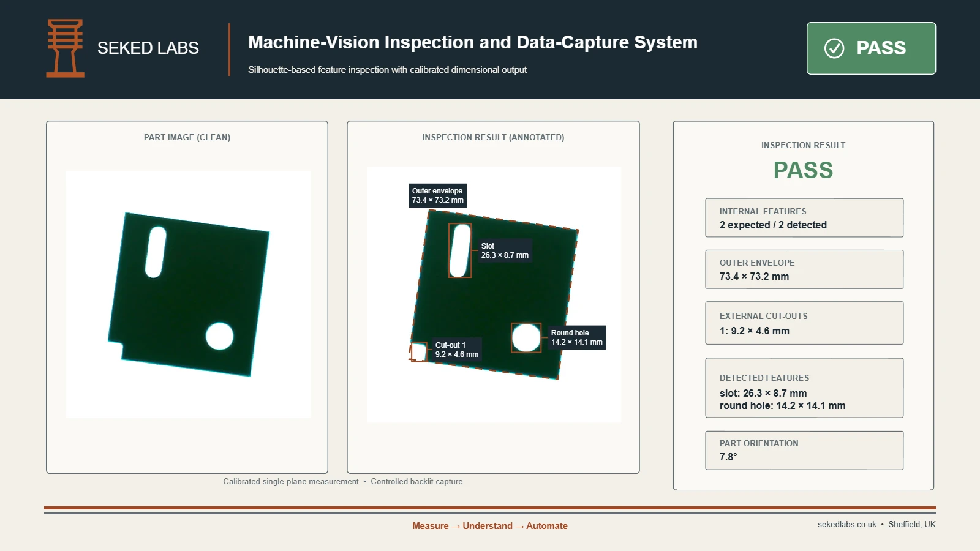
Task: Click the 'Measure → Understand → Automate' tagline
Action: click(490, 526)
